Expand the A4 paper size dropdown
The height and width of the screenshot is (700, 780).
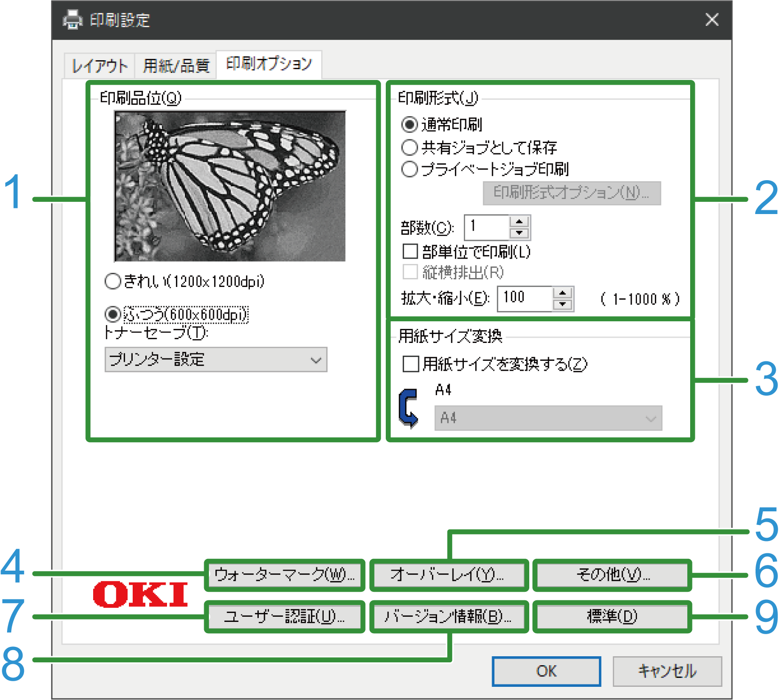[x=548, y=418]
